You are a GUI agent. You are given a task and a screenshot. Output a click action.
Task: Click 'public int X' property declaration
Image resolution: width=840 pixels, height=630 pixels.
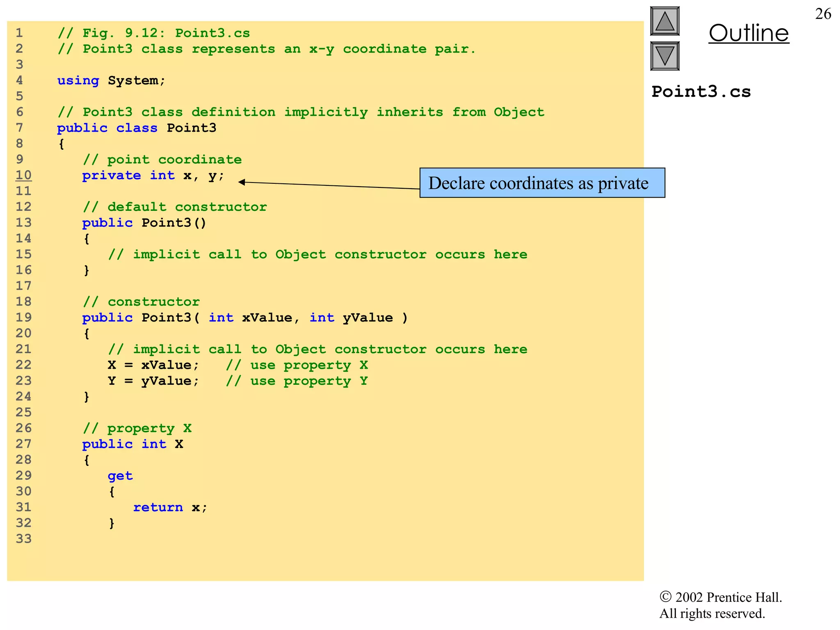132,444
